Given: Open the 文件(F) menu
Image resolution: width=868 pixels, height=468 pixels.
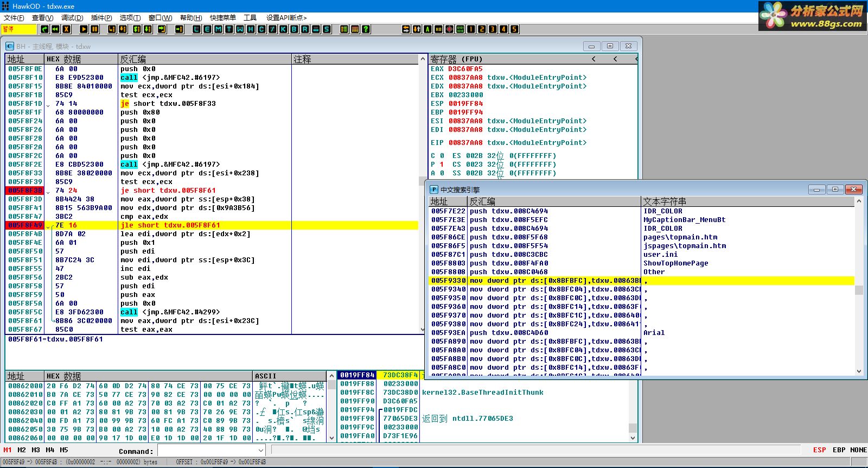Looking at the screenshot, I should click(14, 18).
